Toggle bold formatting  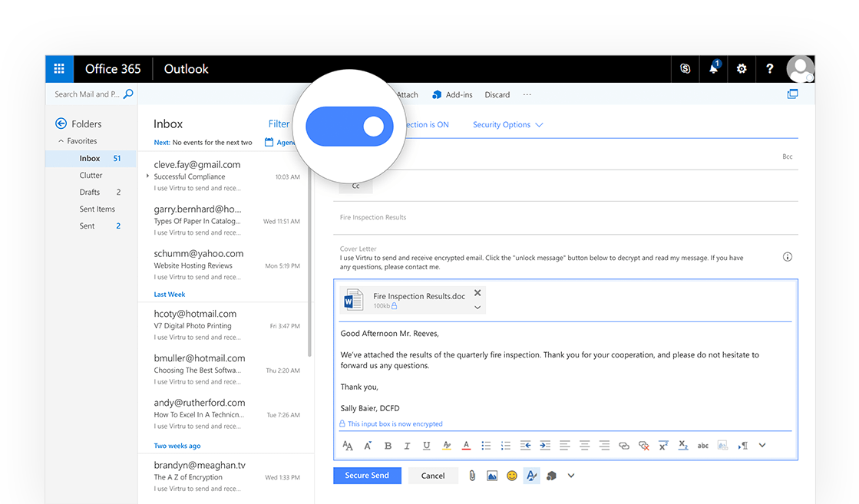click(x=388, y=446)
